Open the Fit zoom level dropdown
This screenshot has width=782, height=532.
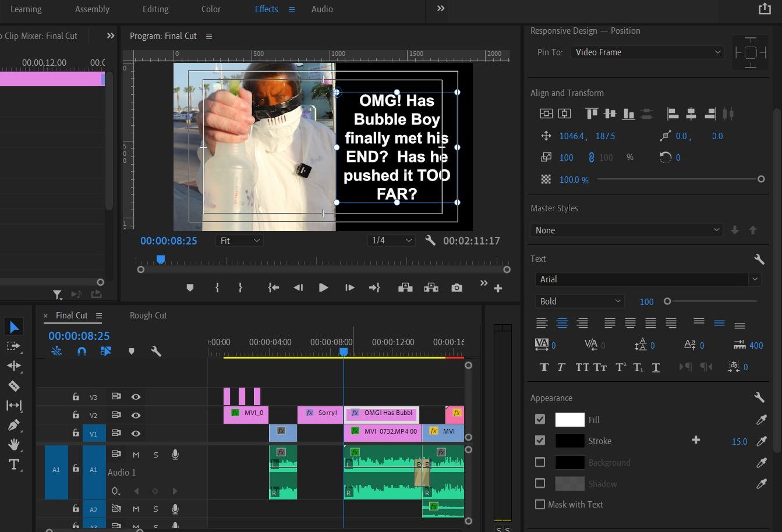pos(239,240)
